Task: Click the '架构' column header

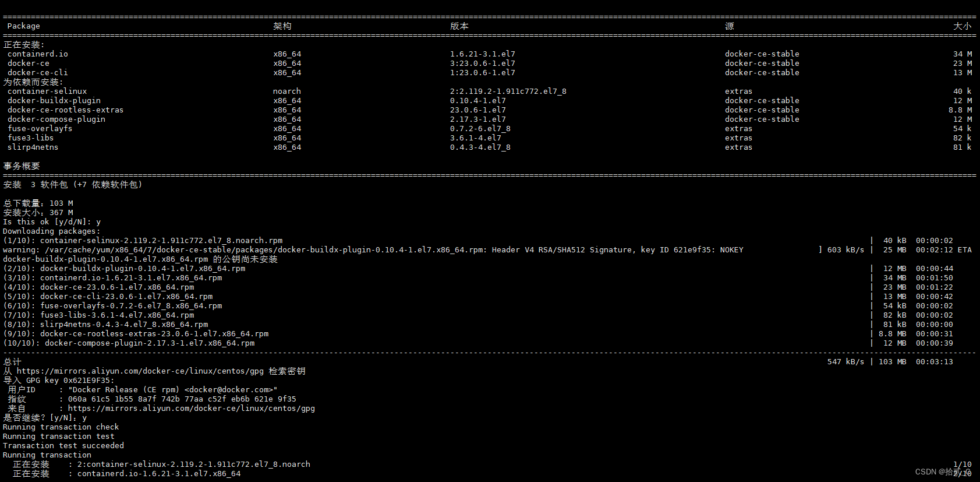Action: [282, 26]
